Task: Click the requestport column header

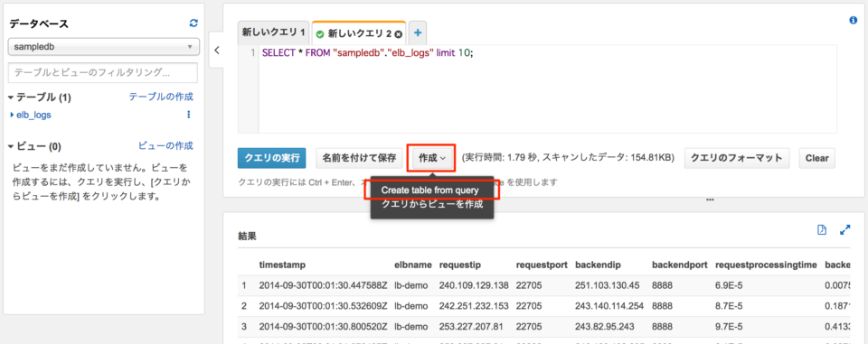Action: click(x=542, y=265)
